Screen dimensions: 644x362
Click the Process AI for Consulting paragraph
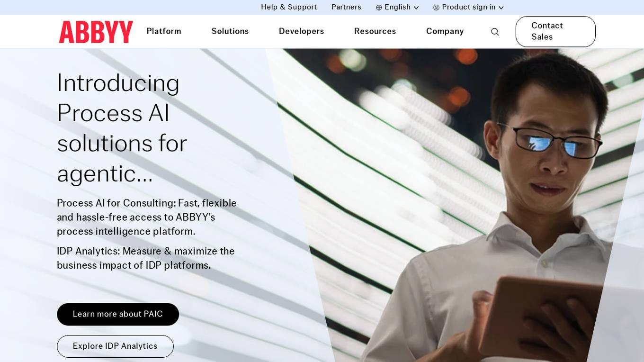pos(147,217)
